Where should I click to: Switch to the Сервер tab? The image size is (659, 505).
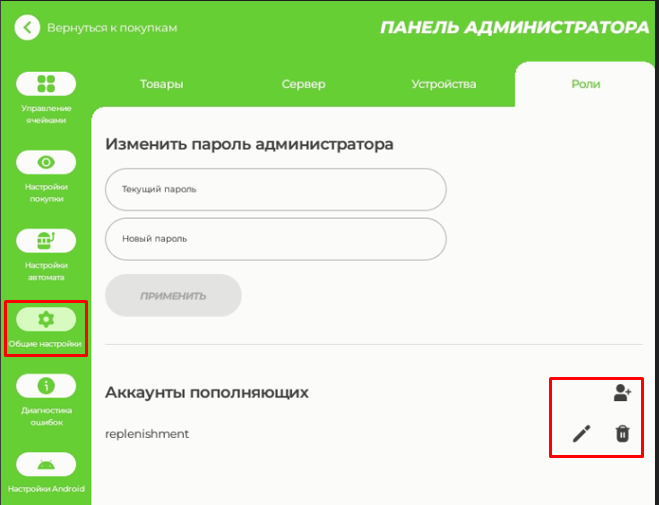(303, 84)
